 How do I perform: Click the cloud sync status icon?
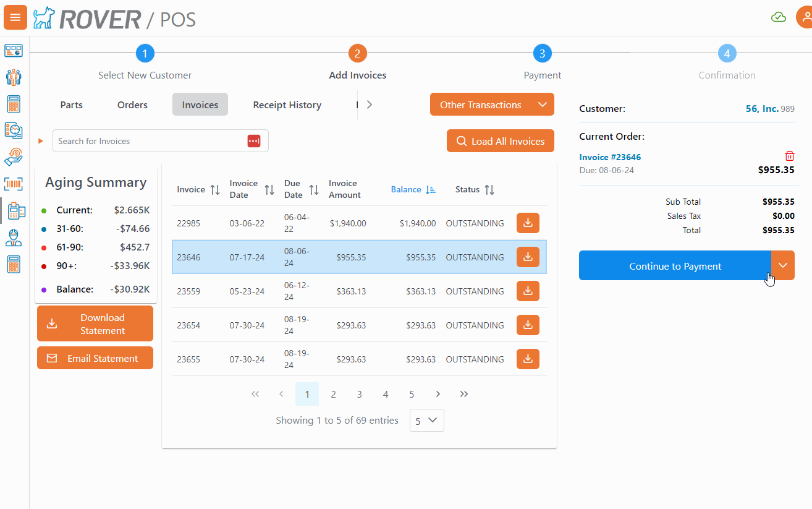click(779, 17)
